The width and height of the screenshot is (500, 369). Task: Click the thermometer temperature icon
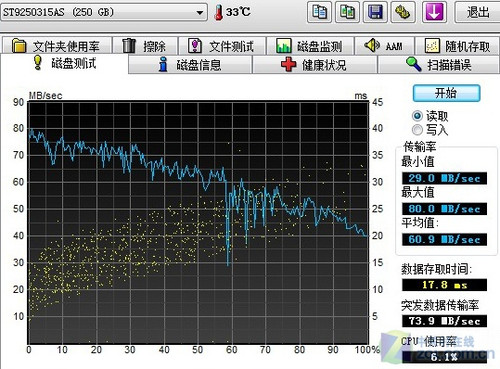coord(219,13)
